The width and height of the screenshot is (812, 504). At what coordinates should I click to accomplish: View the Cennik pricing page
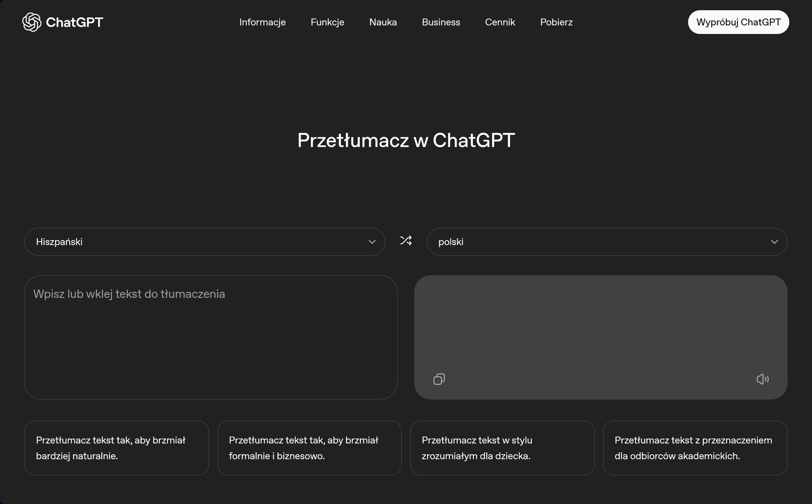[500, 22]
